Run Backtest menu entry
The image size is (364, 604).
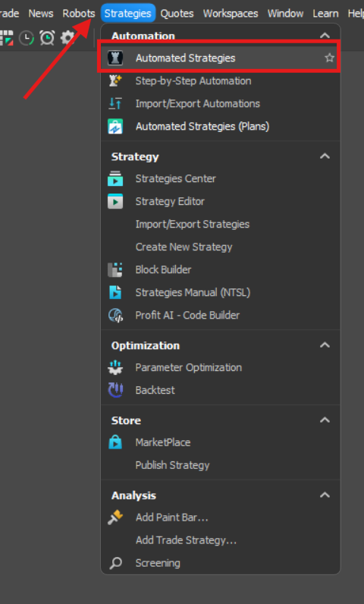[x=221, y=390]
